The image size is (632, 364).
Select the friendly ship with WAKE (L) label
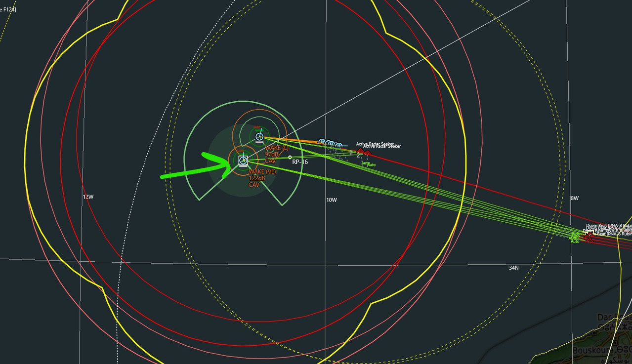click(x=259, y=137)
